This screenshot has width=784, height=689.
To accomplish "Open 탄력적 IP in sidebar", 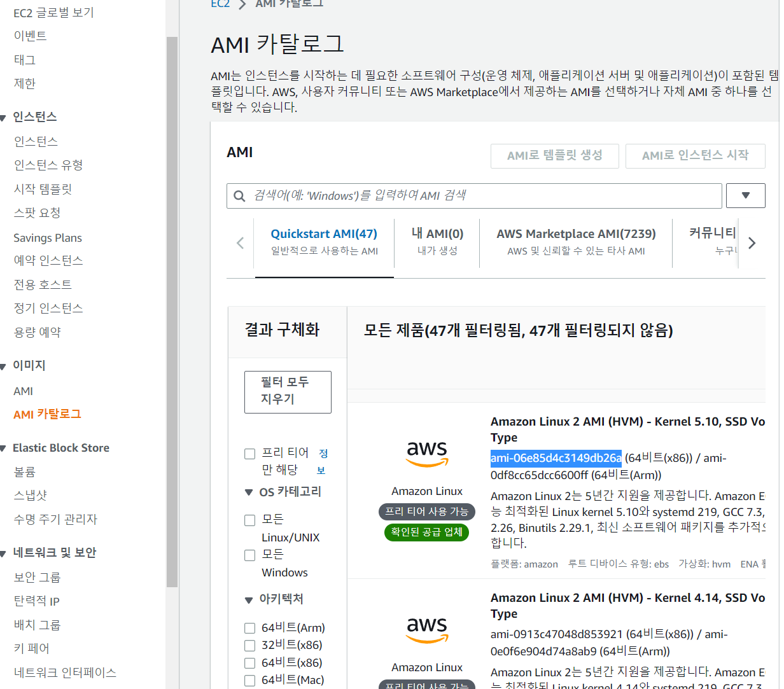I will (36, 601).
